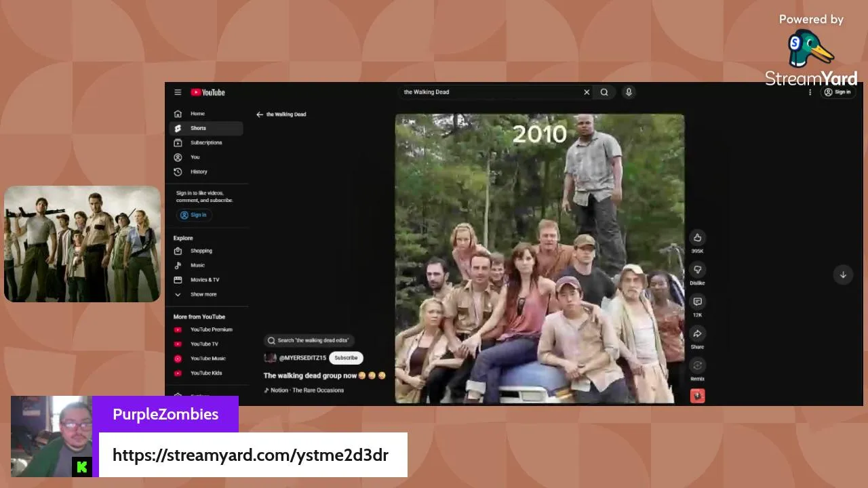868x488 pixels.
Task: Click the PurpleZombies name banner
Action: tap(165, 414)
